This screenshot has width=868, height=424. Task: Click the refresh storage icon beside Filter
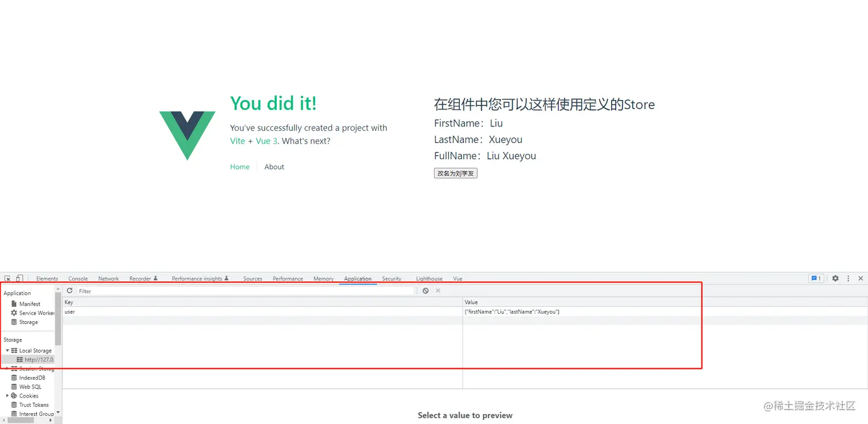70,291
